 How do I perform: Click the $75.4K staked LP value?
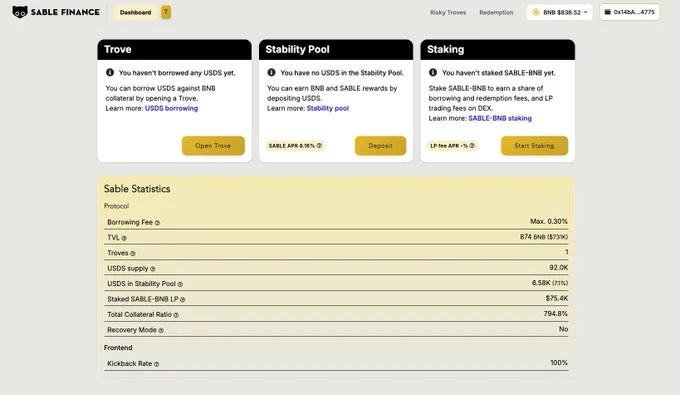pyautogui.click(x=557, y=298)
